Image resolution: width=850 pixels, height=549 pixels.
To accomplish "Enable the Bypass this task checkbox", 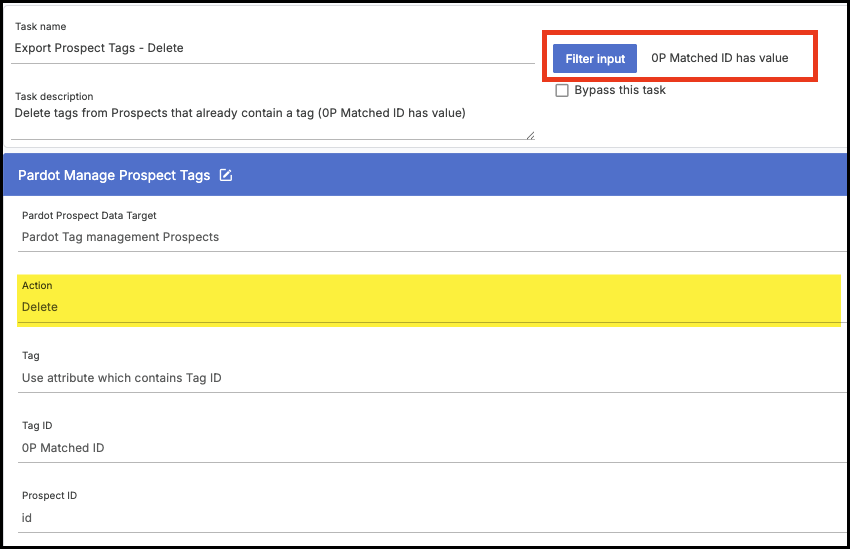I will point(562,90).
